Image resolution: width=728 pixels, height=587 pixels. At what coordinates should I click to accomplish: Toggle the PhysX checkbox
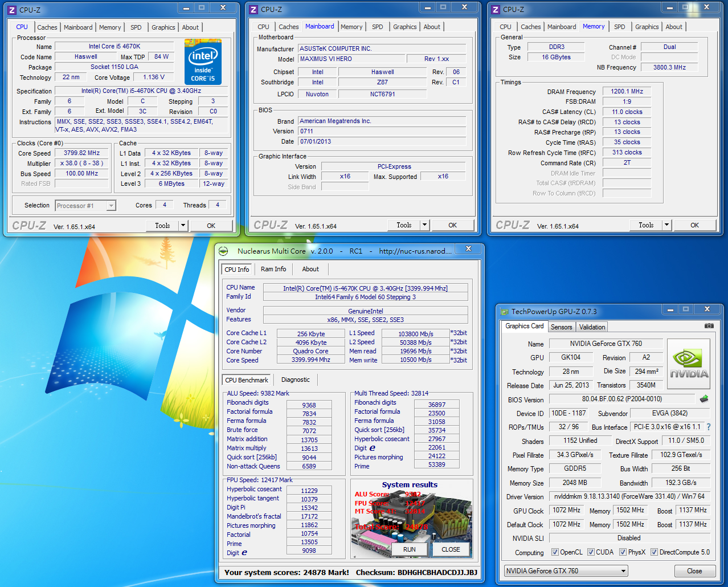coord(623,552)
